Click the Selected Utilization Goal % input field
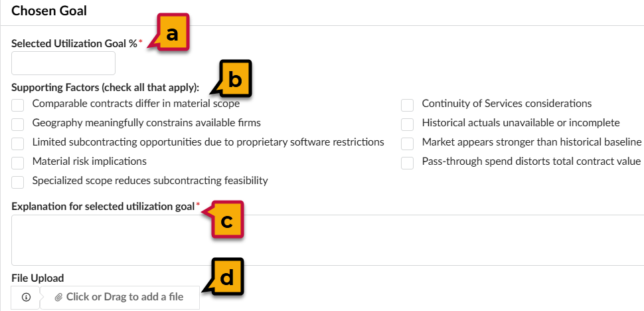Screen dimensions: 644x311 63,63
